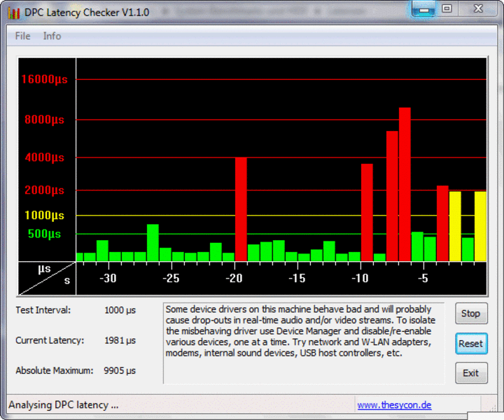The width and height of the screenshot is (504, 420).
Task: Click the -30 time axis label
Action: tap(108, 278)
